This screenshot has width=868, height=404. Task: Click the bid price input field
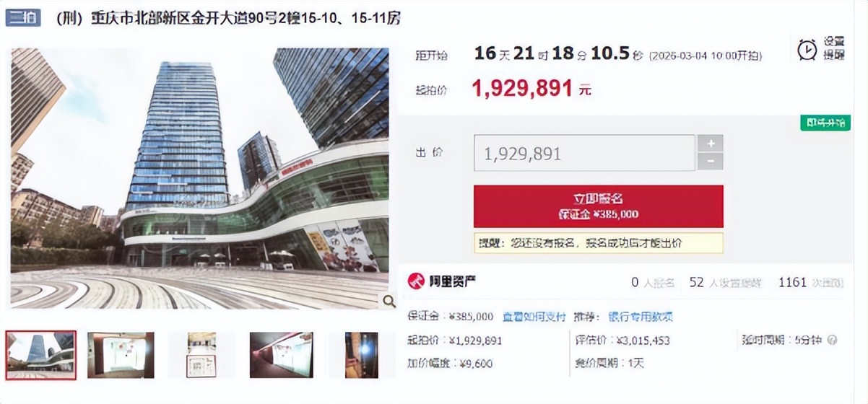pos(584,153)
